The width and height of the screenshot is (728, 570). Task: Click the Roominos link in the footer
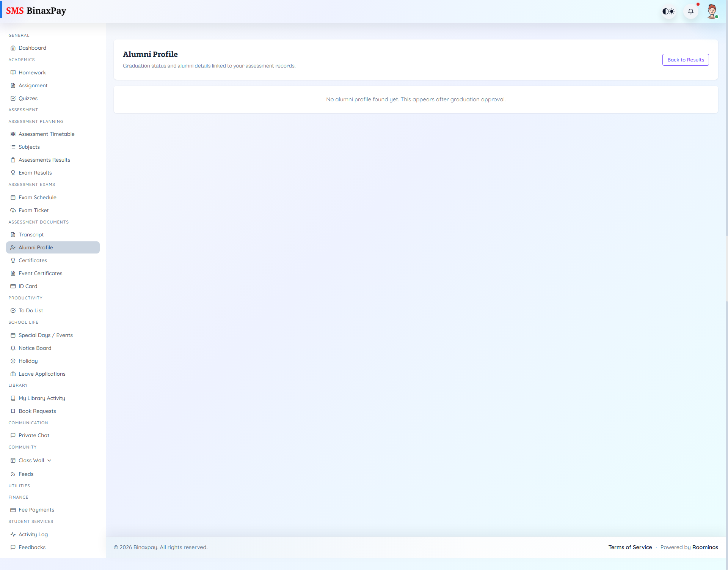coord(705,547)
